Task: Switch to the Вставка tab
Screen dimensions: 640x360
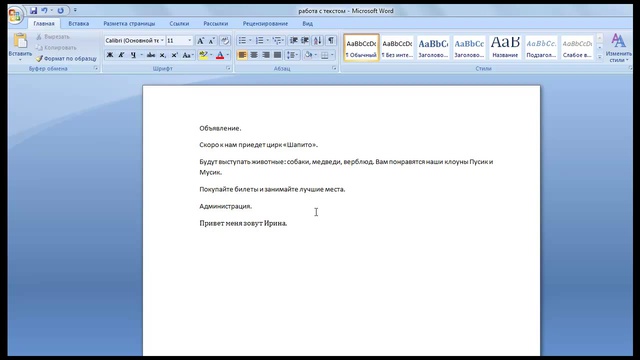Action: pyautogui.click(x=79, y=24)
